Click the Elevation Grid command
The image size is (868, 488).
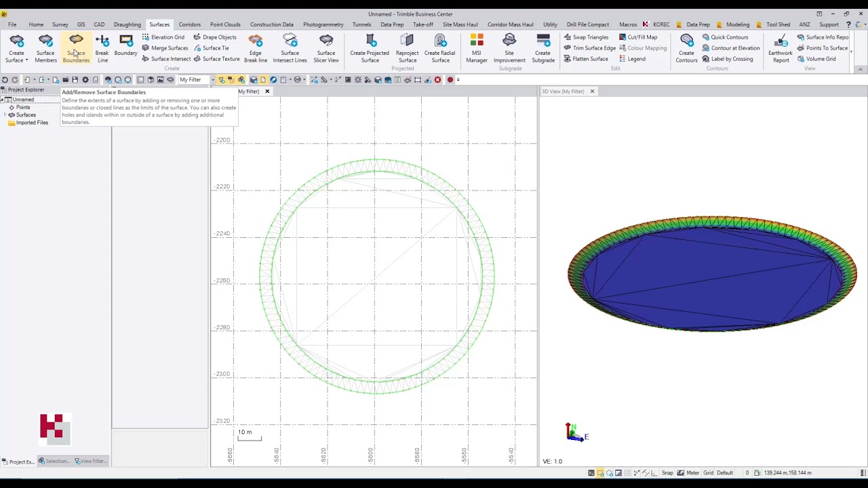coord(163,37)
